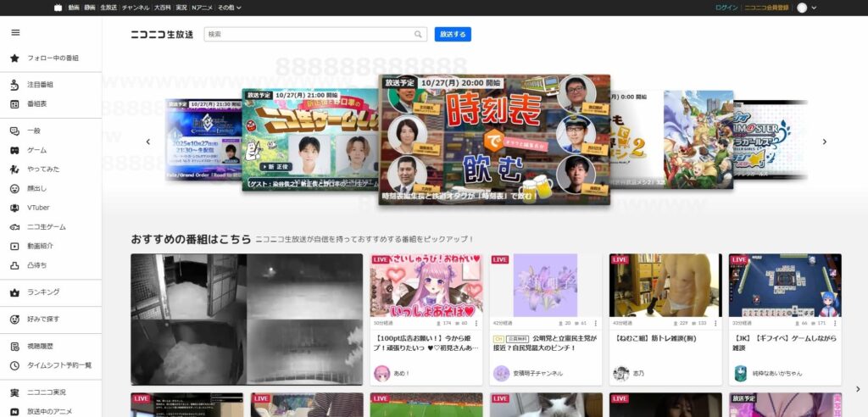Image resolution: width=868 pixels, height=417 pixels.
Task: Open 大百科 in the top navigation
Action: tap(162, 8)
